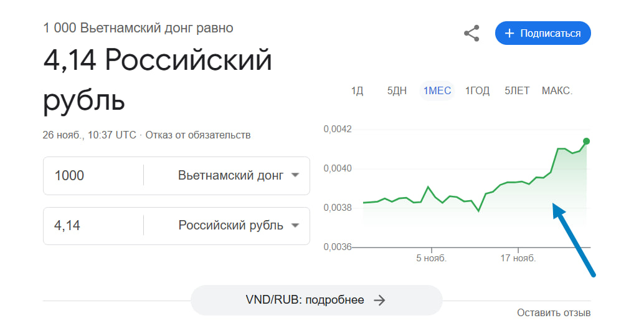The height and width of the screenshot is (328, 644).
Task: Switch chart to 5ДН range
Action: click(x=397, y=91)
